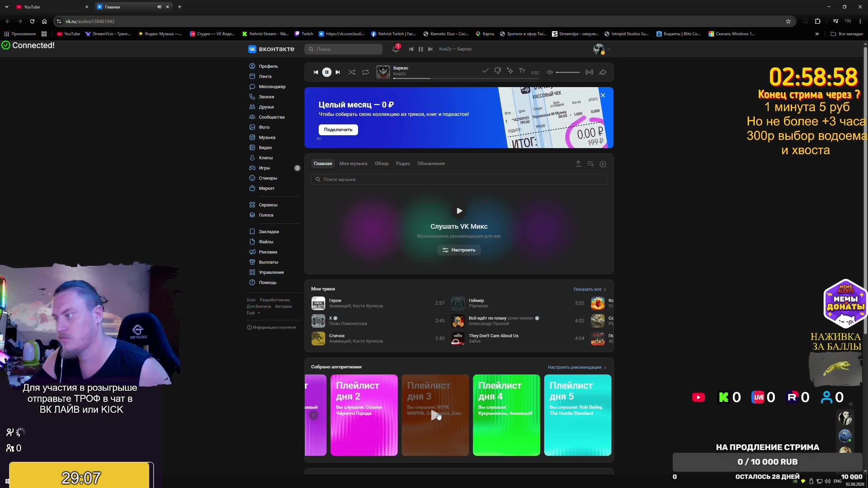Toggle repeat mode in the player
This screenshot has width=868, height=488.
click(x=365, y=72)
